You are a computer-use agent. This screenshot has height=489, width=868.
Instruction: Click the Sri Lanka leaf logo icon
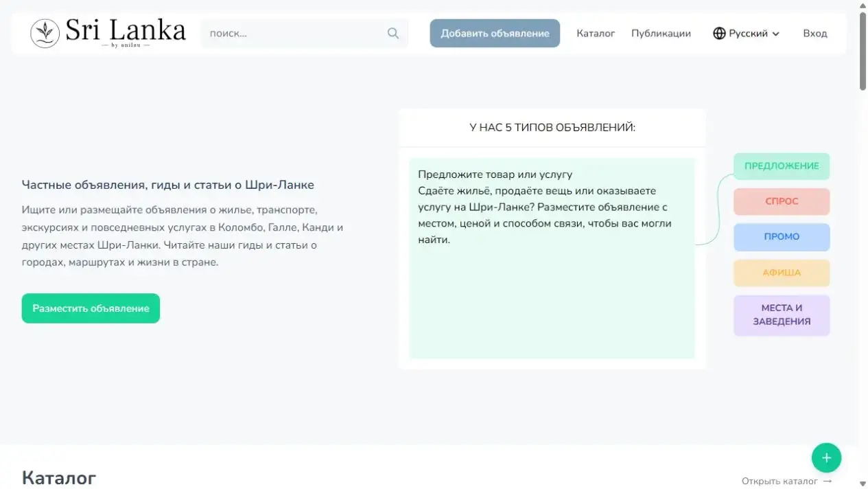pyautogui.click(x=45, y=33)
